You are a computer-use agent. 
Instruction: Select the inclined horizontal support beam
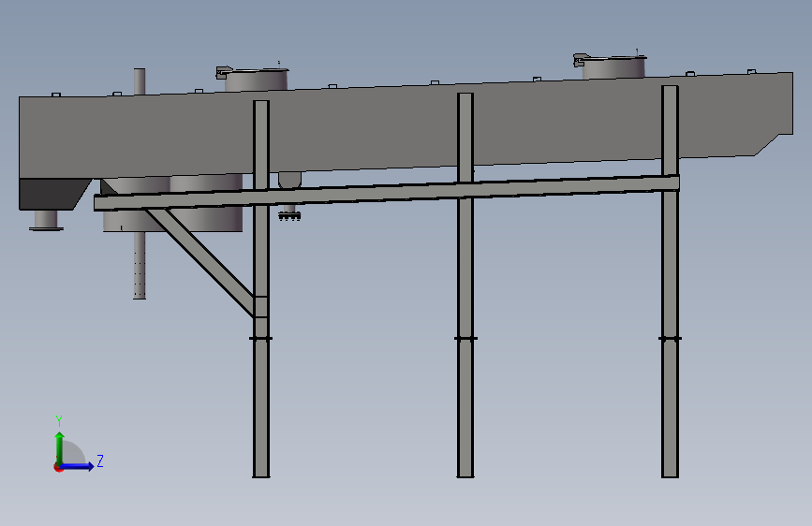point(386,193)
